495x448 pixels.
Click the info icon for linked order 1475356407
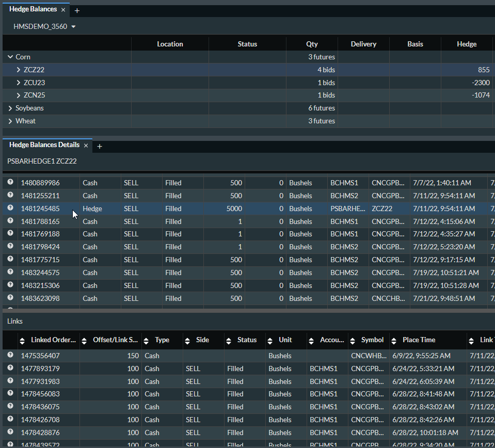(10, 356)
